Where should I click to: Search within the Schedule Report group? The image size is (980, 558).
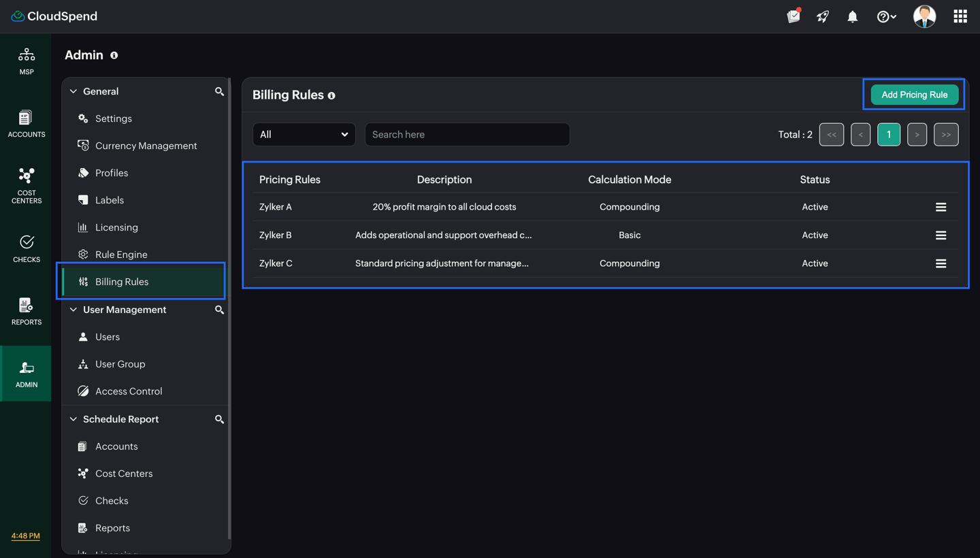click(219, 419)
